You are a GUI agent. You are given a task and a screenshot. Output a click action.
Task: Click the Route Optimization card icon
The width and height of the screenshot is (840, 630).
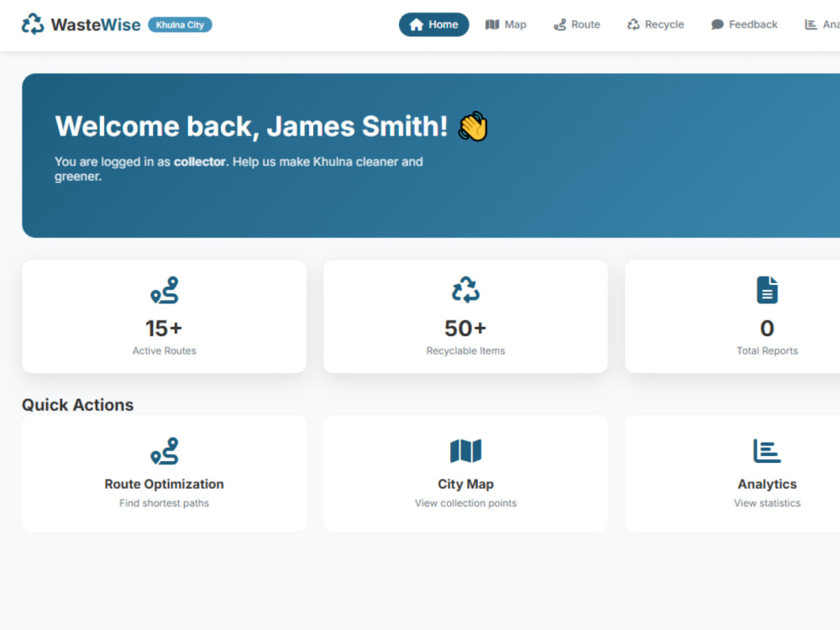tap(165, 451)
